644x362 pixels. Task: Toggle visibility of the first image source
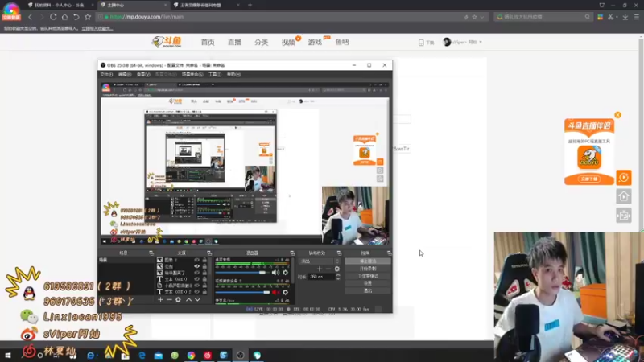click(x=196, y=260)
